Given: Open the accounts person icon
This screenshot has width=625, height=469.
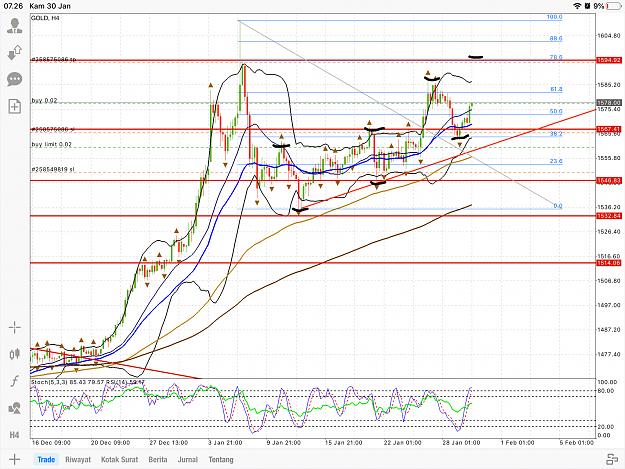Looking at the screenshot, I should point(14,26).
